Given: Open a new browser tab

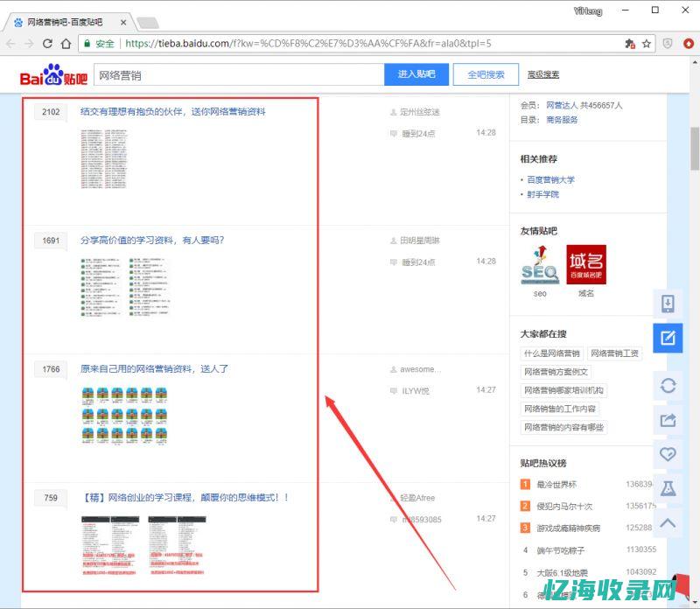Looking at the screenshot, I should coord(147,22).
